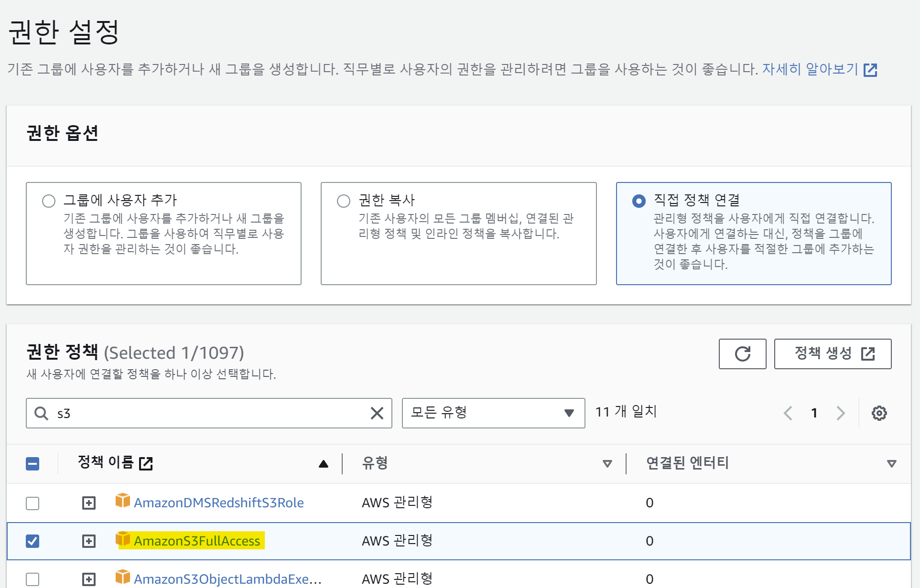Click the search magnifier icon
Image resolution: width=920 pixels, height=588 pixels.
(42, 413)
